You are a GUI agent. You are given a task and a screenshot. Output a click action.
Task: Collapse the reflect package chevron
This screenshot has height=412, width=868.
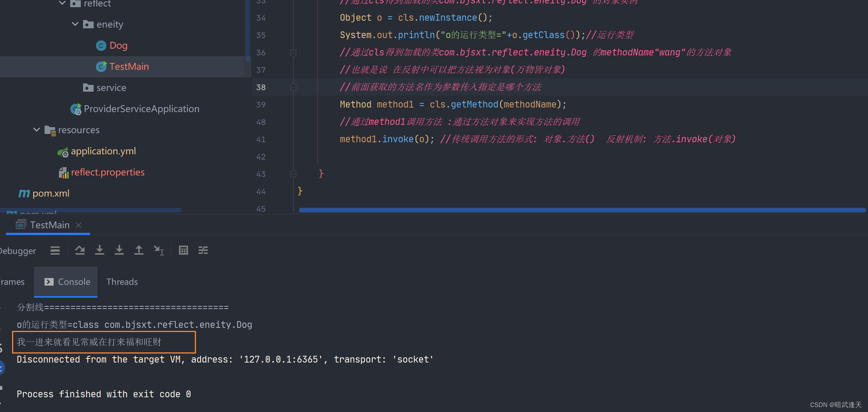62,3
